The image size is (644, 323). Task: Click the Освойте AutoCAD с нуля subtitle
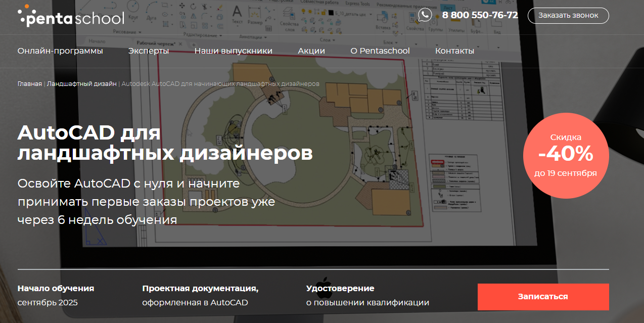coord(146,202)
